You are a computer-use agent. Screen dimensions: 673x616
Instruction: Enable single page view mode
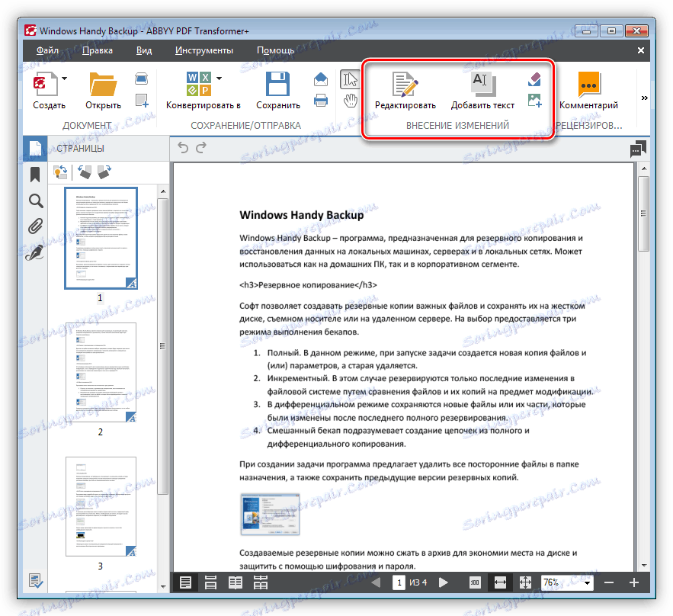pyautogui.click(x=185, y=582)
